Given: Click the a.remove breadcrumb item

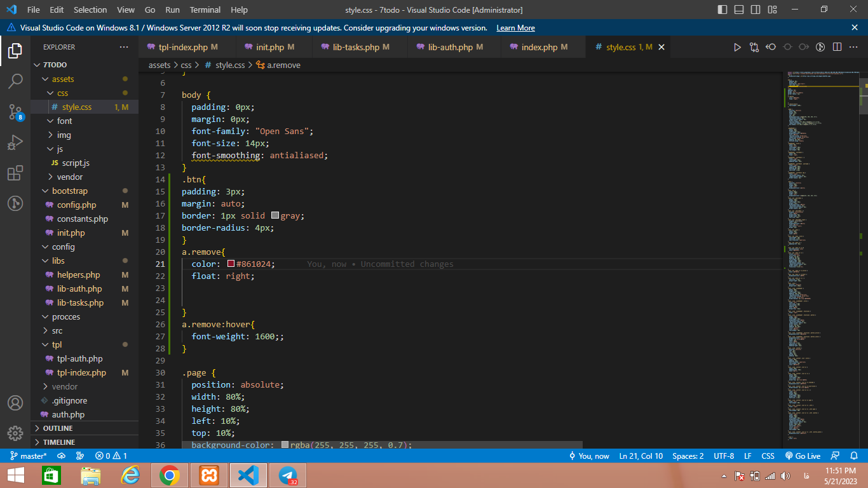Looking at the screenshot, I should [x=278, y=65].
